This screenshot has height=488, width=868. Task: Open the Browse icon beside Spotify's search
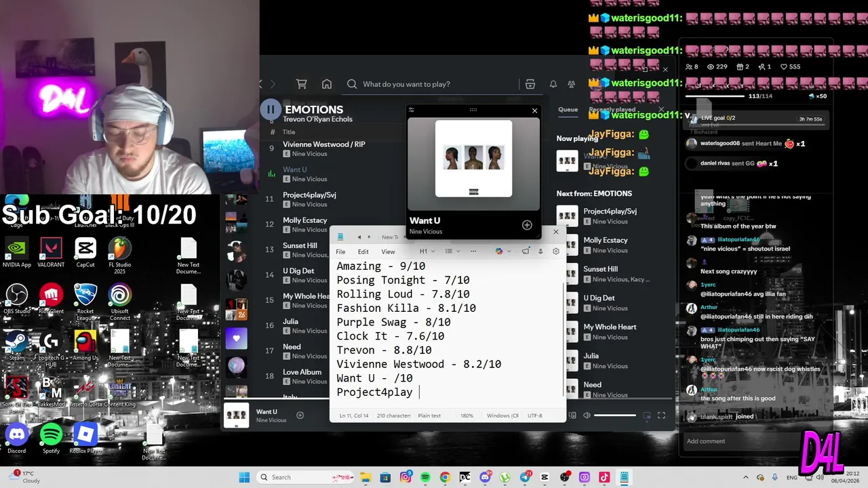pos(530,84)
